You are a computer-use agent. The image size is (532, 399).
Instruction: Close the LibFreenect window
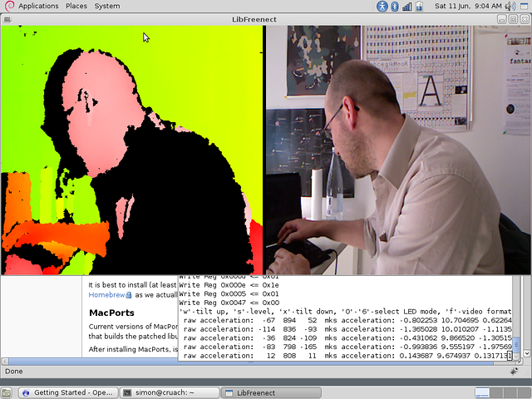(x=525, y=19)
